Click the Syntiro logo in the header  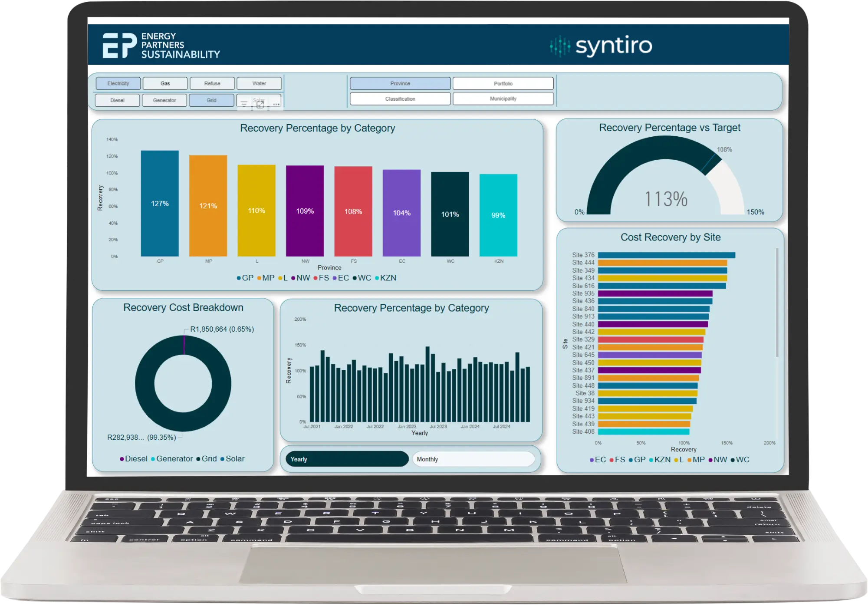pyautogui.click(x=602, y=46)
